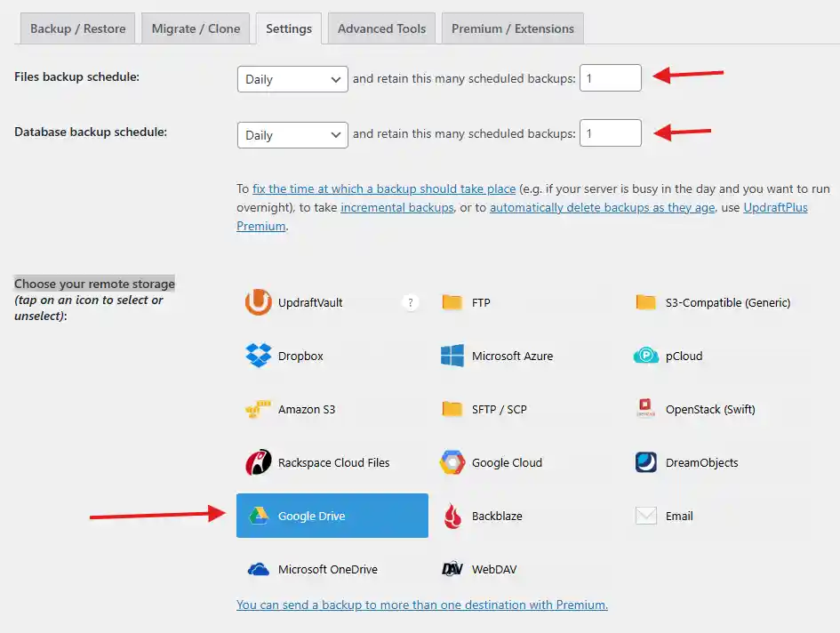This screenshot has height=633, width=840.
Task: Go to the Advanced Tools tab
Action: [381, 28]
